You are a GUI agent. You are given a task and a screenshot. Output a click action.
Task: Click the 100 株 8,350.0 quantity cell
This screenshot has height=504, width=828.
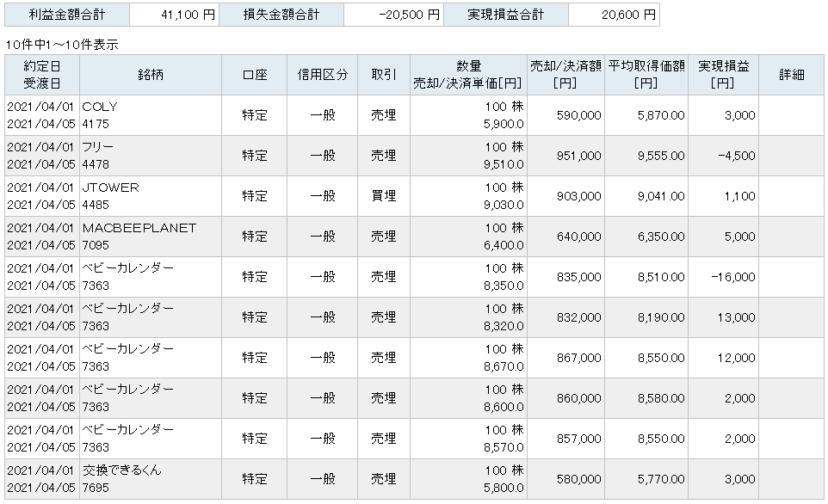[468, 277]
